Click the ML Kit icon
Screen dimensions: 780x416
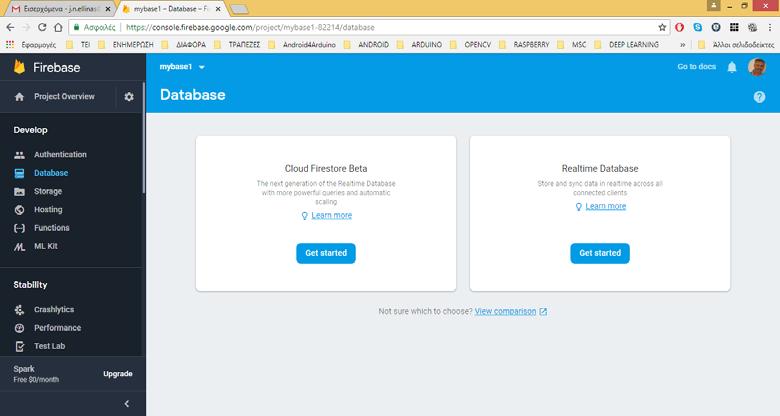pyautogui.click(x=19, y=246)
